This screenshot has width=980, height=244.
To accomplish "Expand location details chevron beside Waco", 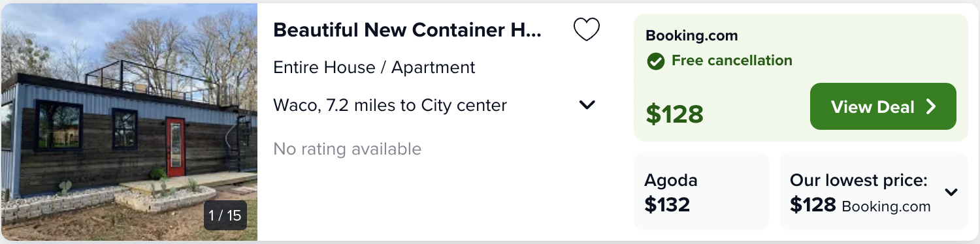I will [587, 104].
